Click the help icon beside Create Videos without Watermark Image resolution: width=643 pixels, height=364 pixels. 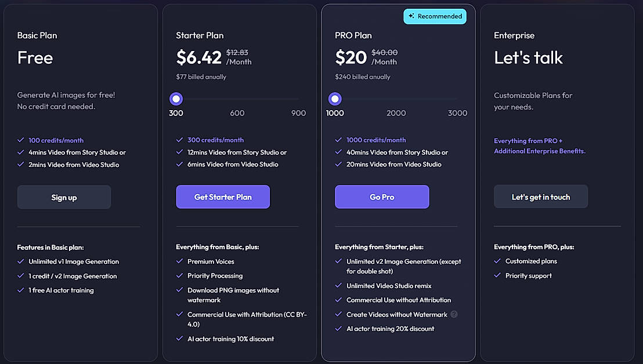[454, 315]
